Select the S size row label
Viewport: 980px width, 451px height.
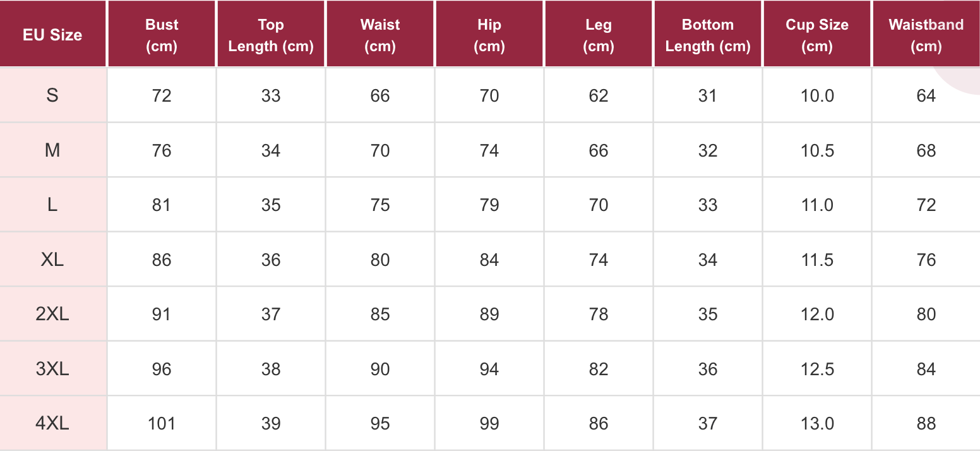click(x=52, y=95)
